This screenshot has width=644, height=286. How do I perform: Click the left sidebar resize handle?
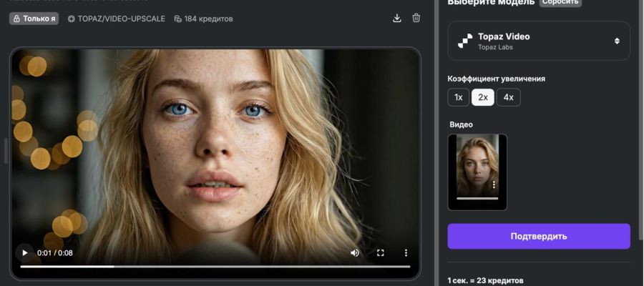(6, 151)
